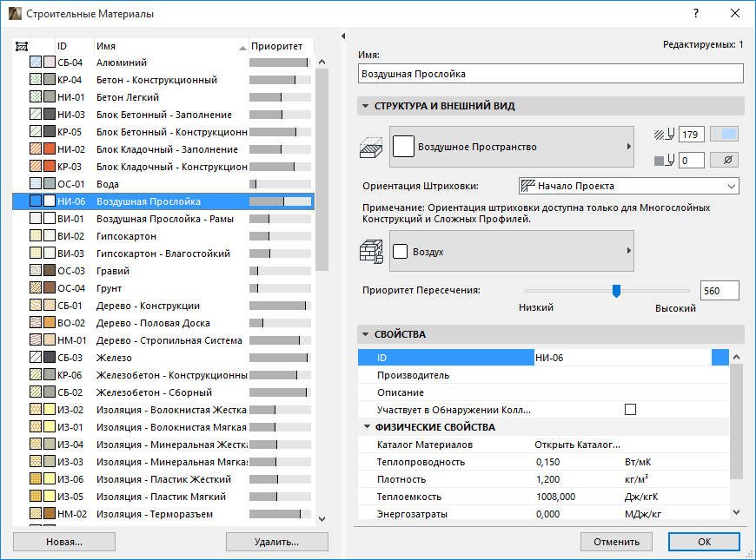Collapse the ФИЗИЧЕСКИЕ СВОЙСТВА group

pos(367,426)
